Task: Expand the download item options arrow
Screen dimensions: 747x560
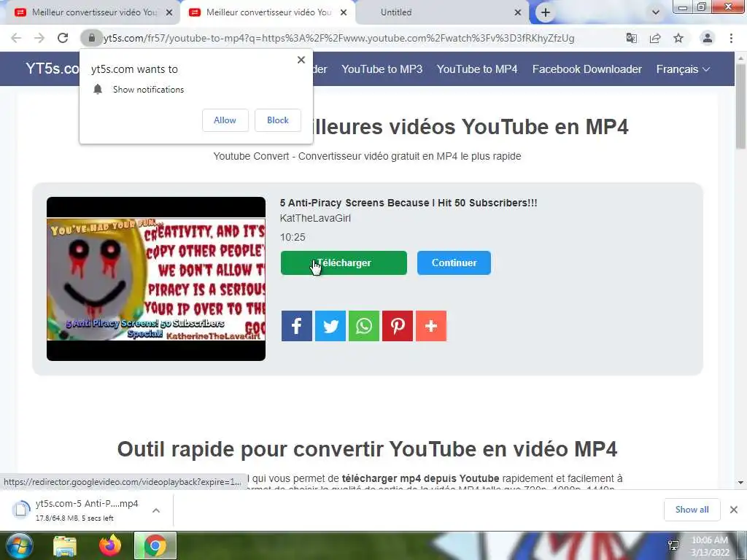Action: coord(156,510)
